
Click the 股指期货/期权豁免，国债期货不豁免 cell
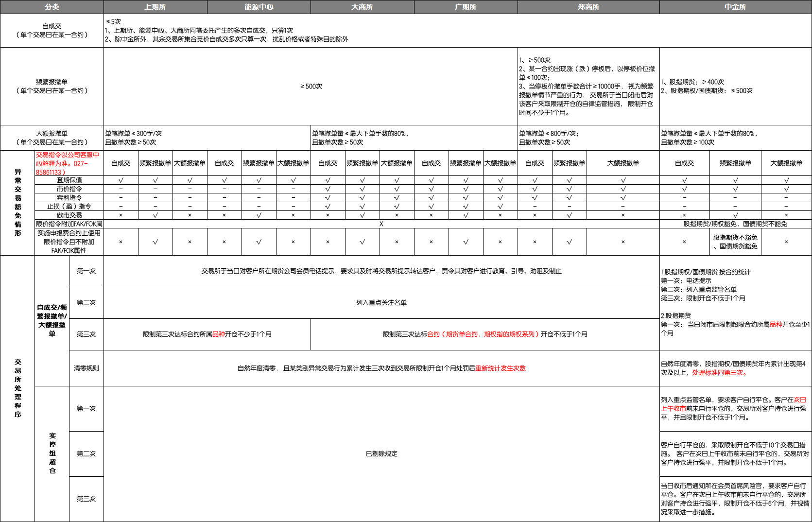coord(735,224)
